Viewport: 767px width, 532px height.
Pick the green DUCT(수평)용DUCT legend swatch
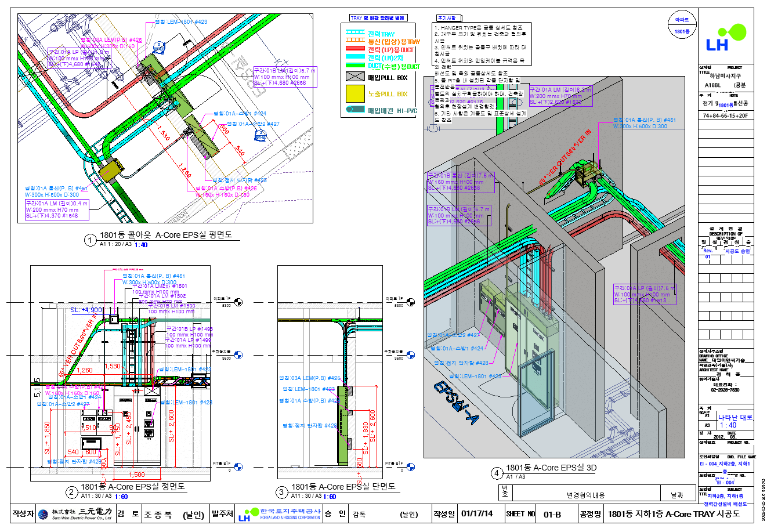(x=355, y=66)
